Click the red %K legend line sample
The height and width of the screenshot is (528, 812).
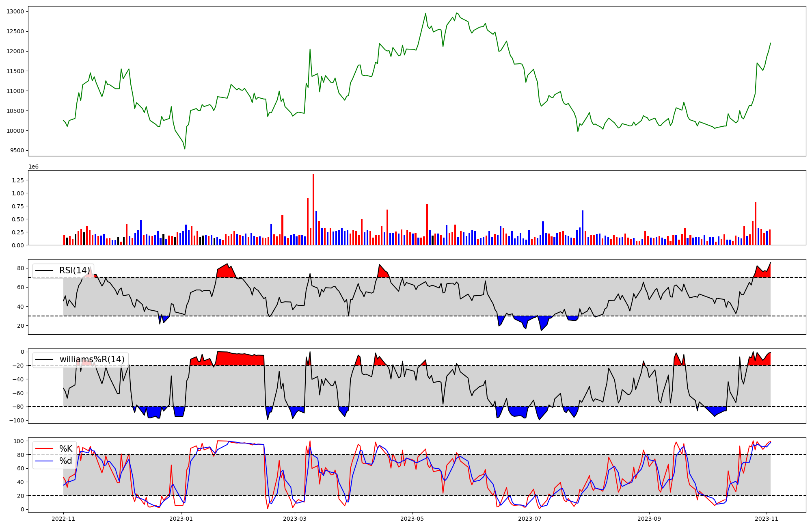pos(44,449)
